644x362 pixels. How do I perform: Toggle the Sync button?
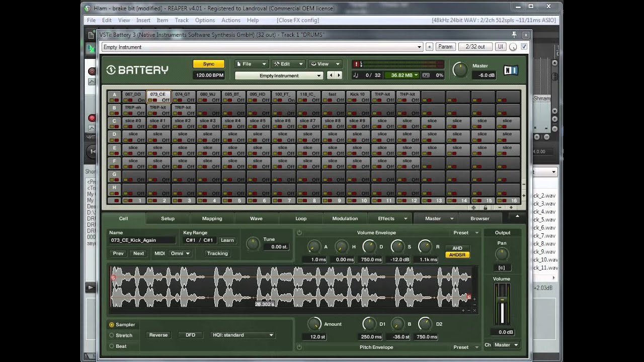pos(208,64)
